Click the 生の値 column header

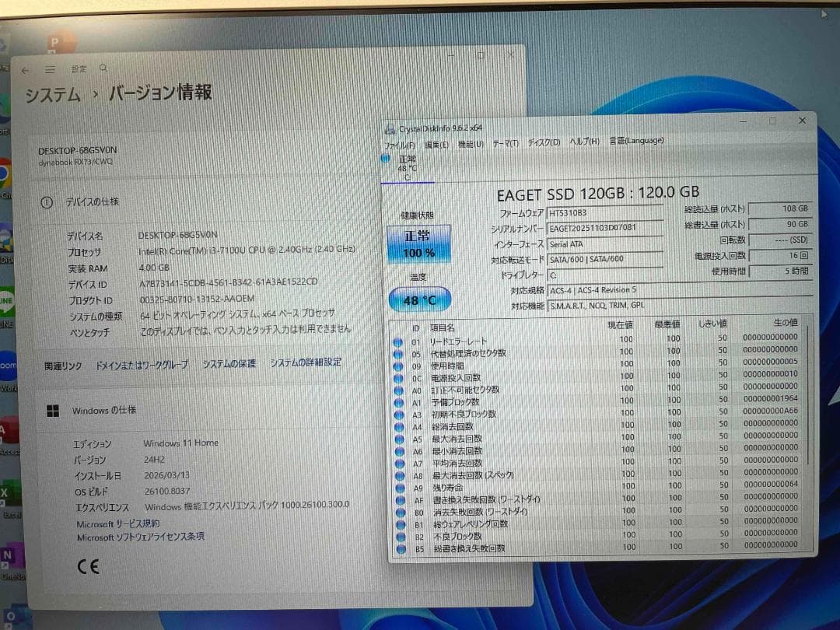786,322
